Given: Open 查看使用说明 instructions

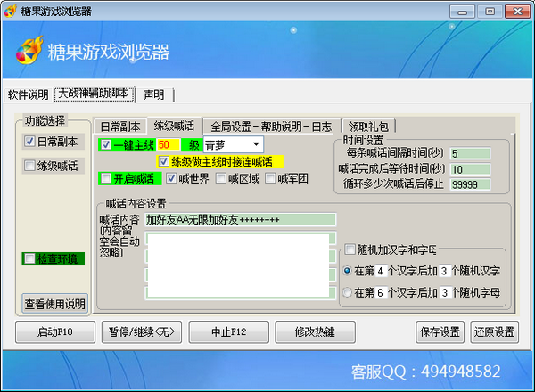Looking at the screenshot, I should coord(54,303).
